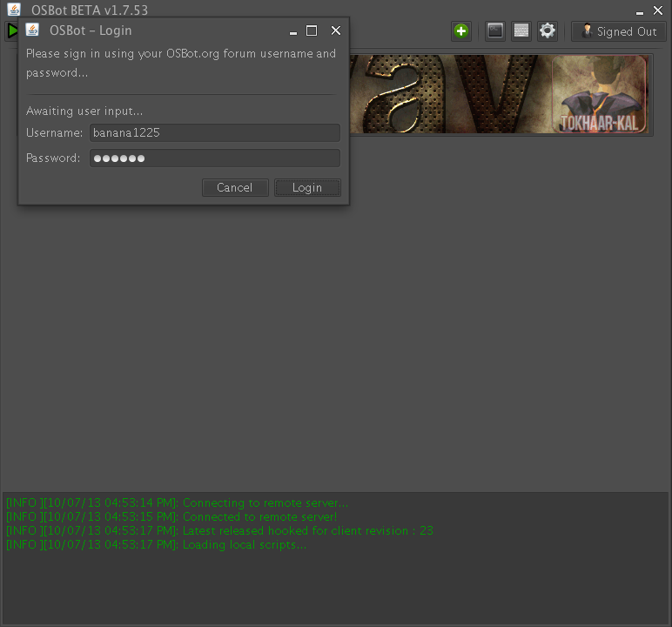The height and width of the screenshot is (627, 672).
Task: Click the green plus add-bot icon
Action: point(460,31)
